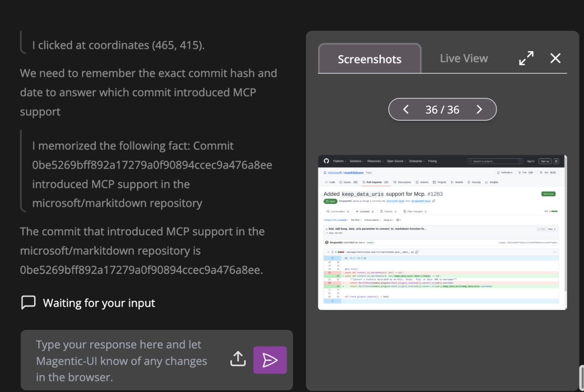This screenshot has height=392, width=584.
Task: Select the Commits tab in the previewed pull request
Action: (365, 212)
